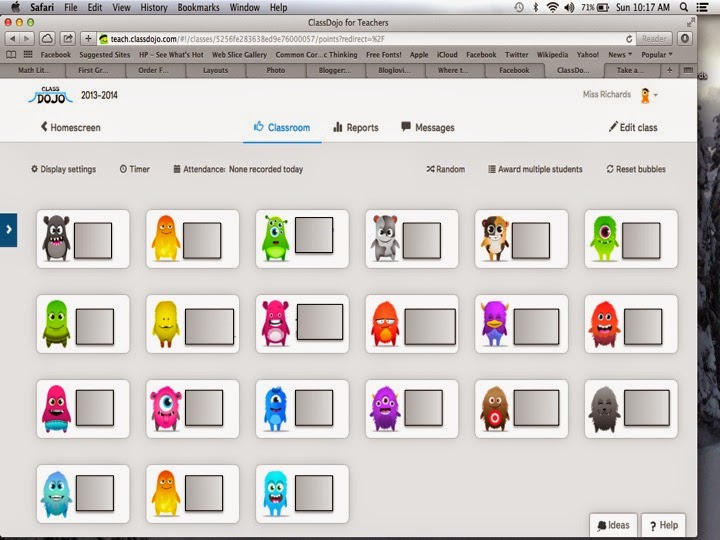This screenshot has height=540, width=720.
Task: Open the Messages tab
Action: pos(428,127)
